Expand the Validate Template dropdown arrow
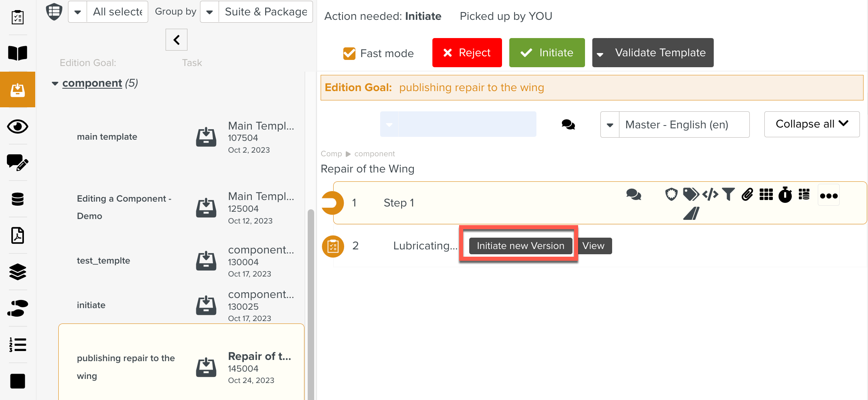 [600, 53]
